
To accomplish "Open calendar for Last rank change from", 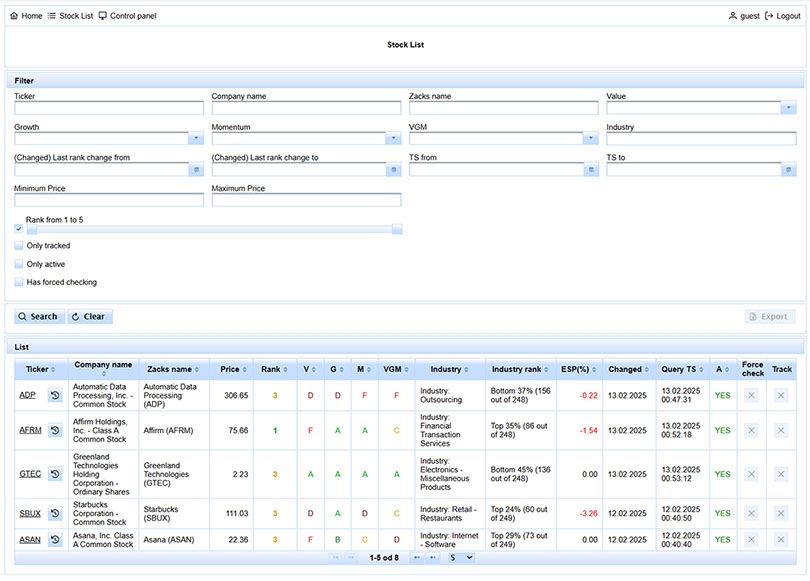I will click(196, 170).
